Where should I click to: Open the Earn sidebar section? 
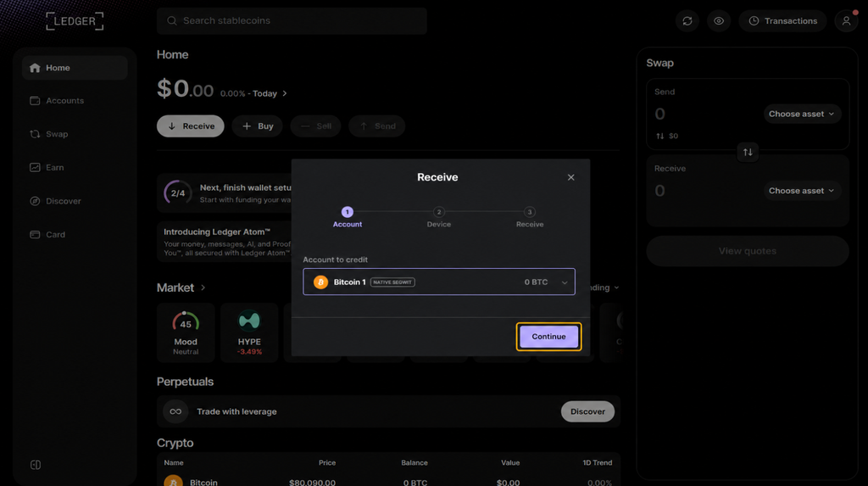[x=75, y=167]
